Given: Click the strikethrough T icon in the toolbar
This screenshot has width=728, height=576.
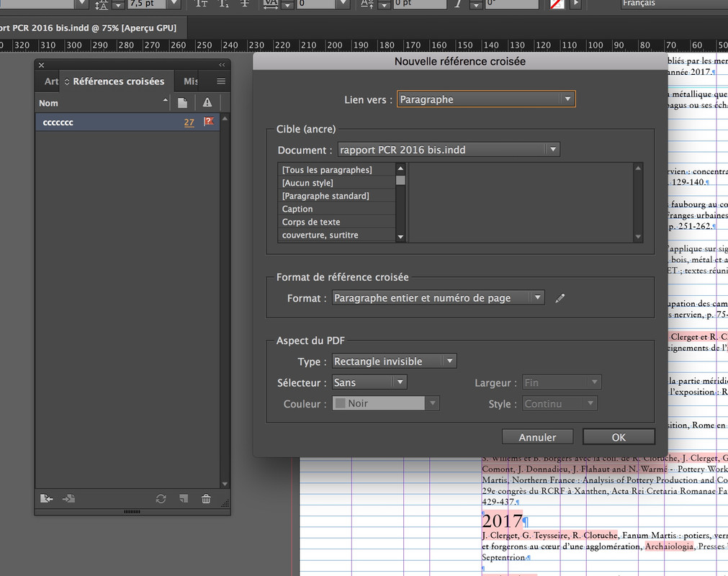Looking at the screenshot, I should (245, 4).
